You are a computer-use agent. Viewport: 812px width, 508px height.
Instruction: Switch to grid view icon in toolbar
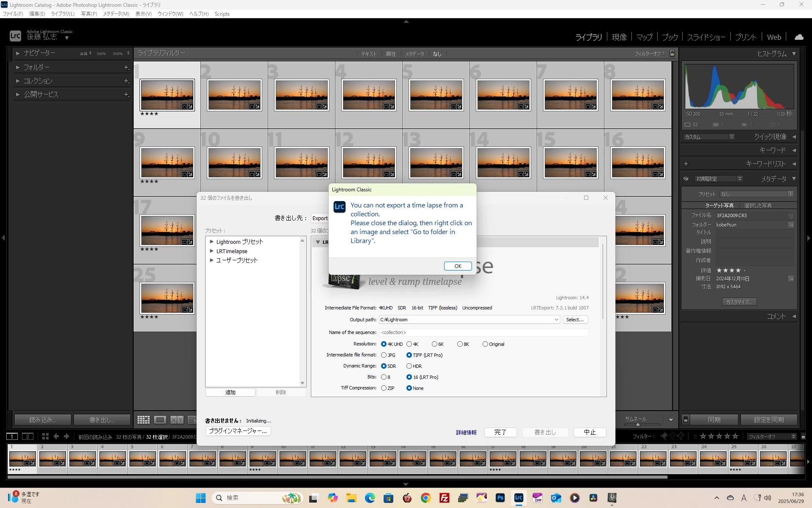coord(143,420)
